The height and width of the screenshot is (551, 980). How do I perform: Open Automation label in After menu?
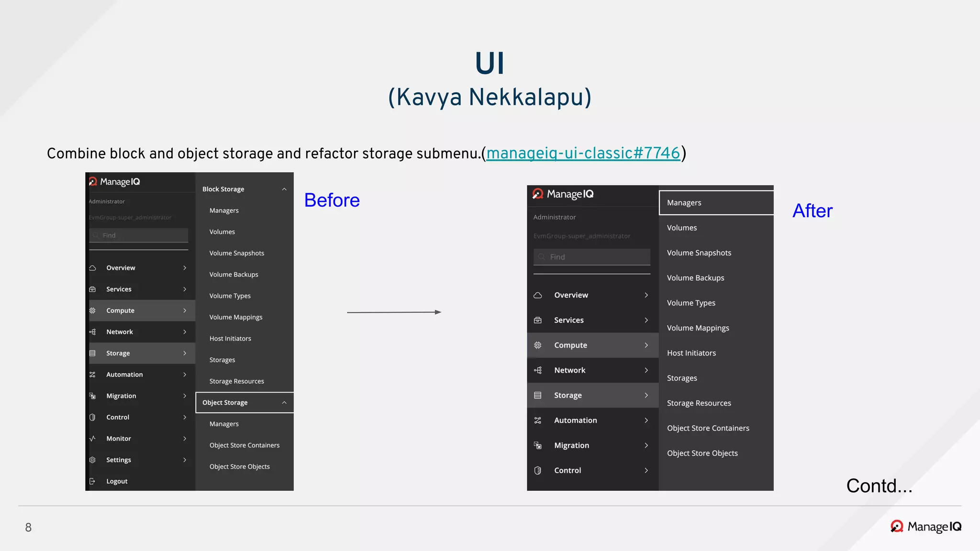(576, 420)
